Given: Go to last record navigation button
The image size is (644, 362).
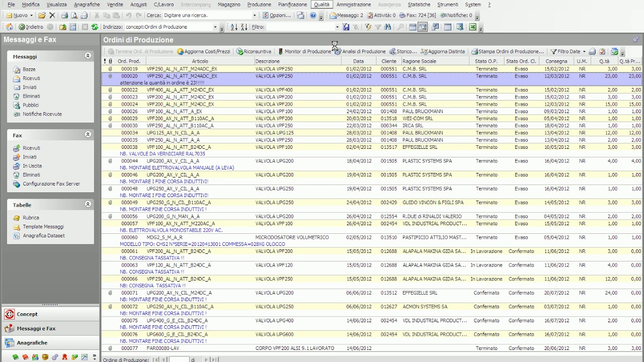Looking at the screenshot, I should point(214,360).
